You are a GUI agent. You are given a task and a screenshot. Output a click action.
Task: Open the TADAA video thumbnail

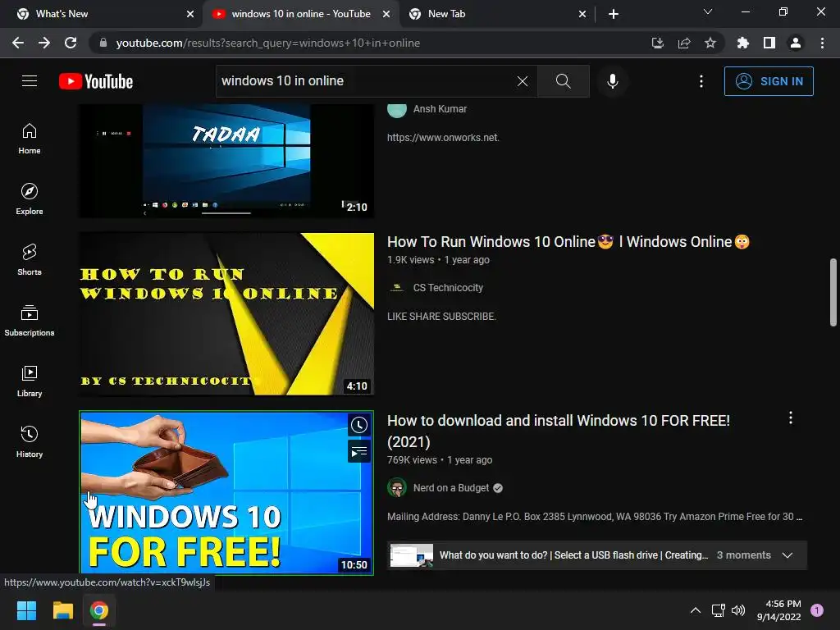click(226, 160)
